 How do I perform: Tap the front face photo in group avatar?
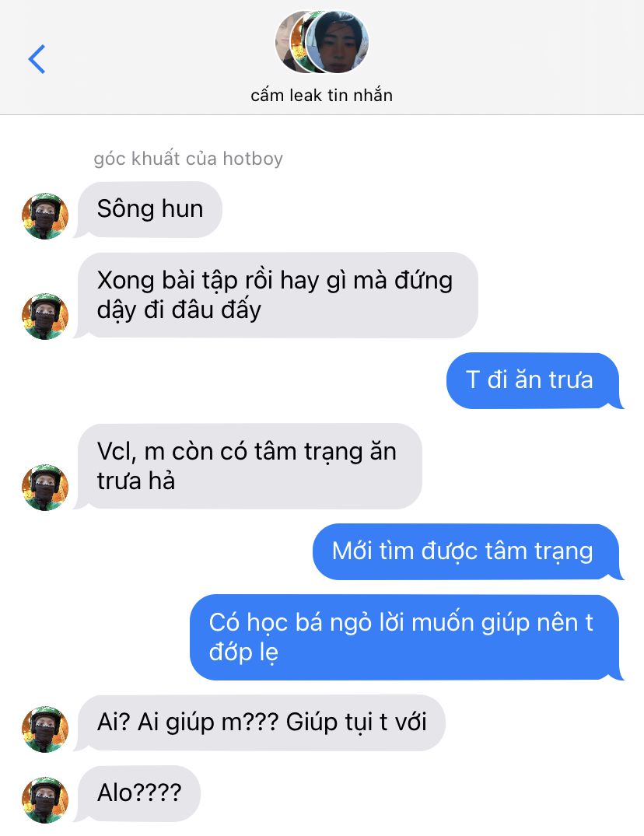(x=337, y=41)
